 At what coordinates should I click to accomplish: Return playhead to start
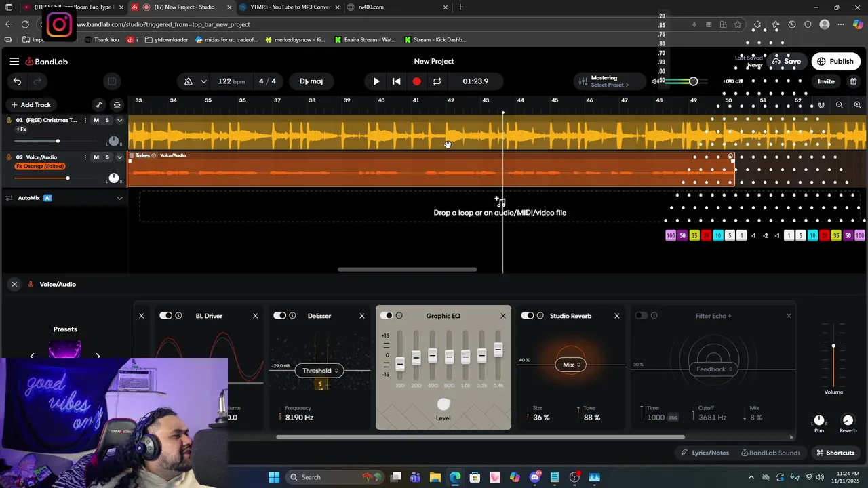[397, 81]
